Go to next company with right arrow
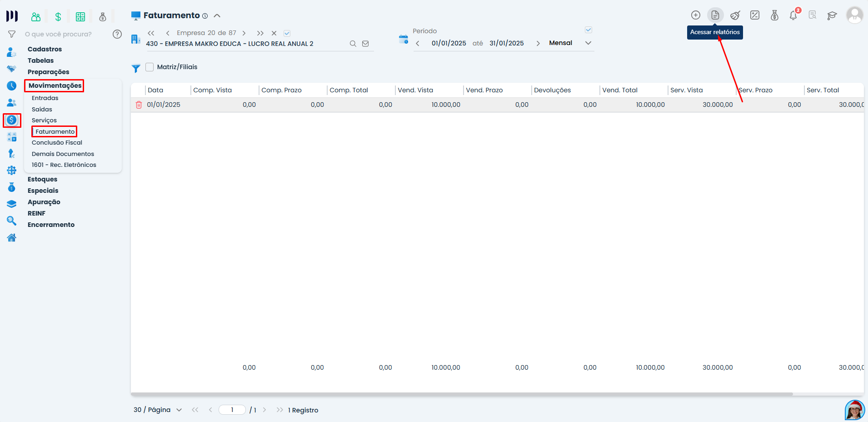Image resolution: width=868 pixels, height=422 pixels. click(244, 33)
